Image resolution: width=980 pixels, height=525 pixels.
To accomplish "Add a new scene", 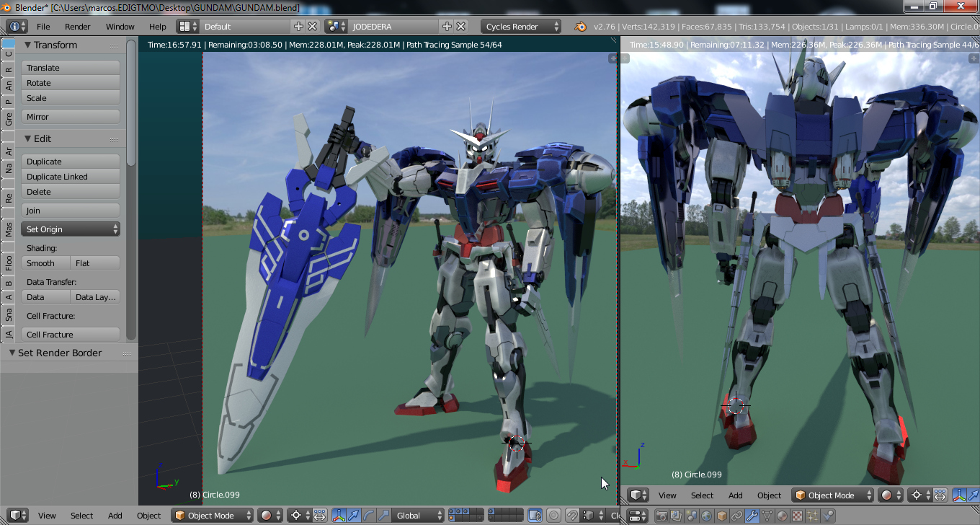I will point(447,26).
